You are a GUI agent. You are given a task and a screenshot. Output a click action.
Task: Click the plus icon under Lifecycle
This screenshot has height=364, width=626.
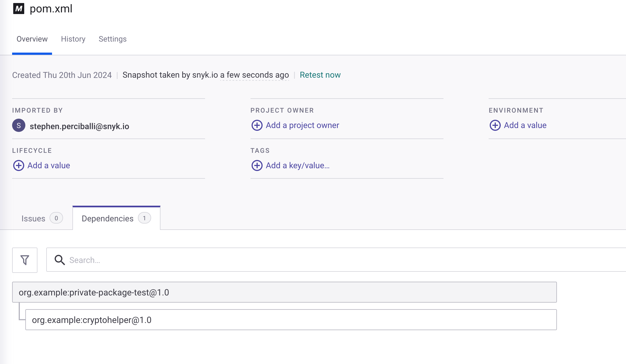click(19, 165)
